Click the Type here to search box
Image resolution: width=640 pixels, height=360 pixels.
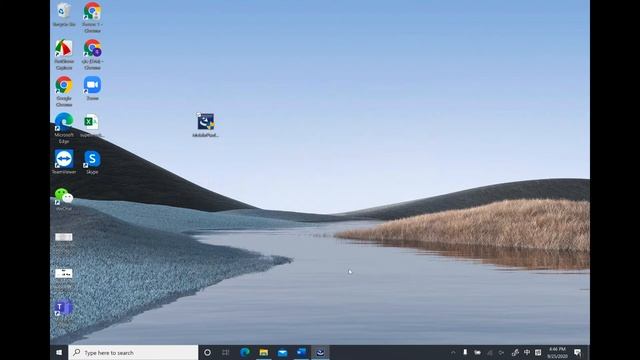click(133, 352)
